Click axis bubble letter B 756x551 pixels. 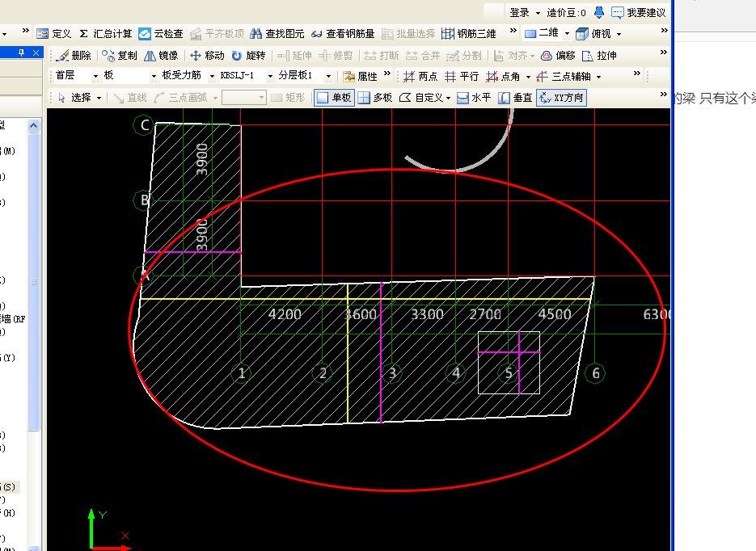click(144, 200)
